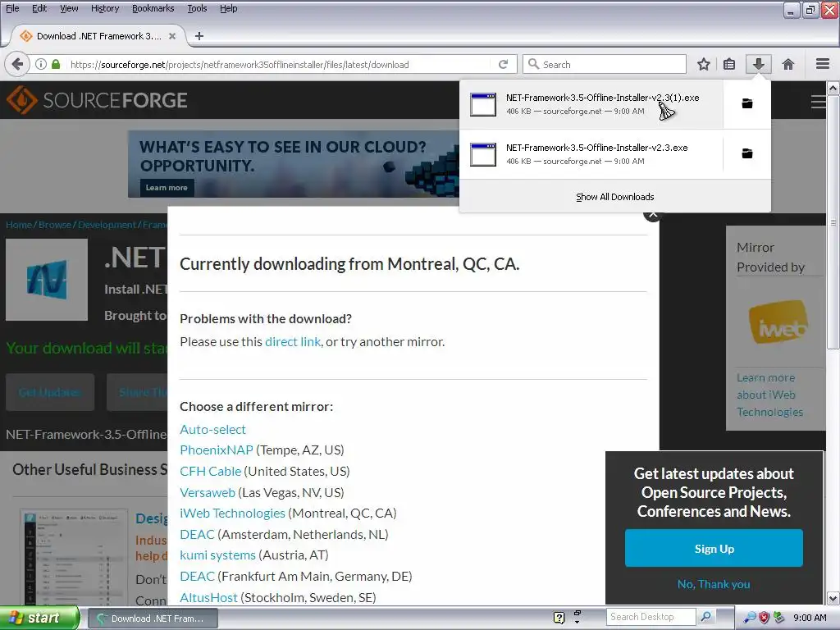This screenshot has height=630, width=840.
Task: Select Auto-select mirror
Action: [x=212, y=430]
